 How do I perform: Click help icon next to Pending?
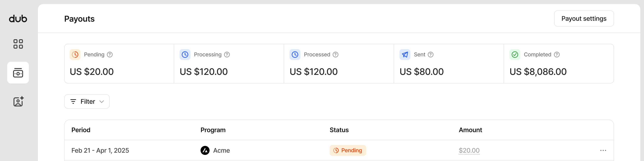[110, 55]
